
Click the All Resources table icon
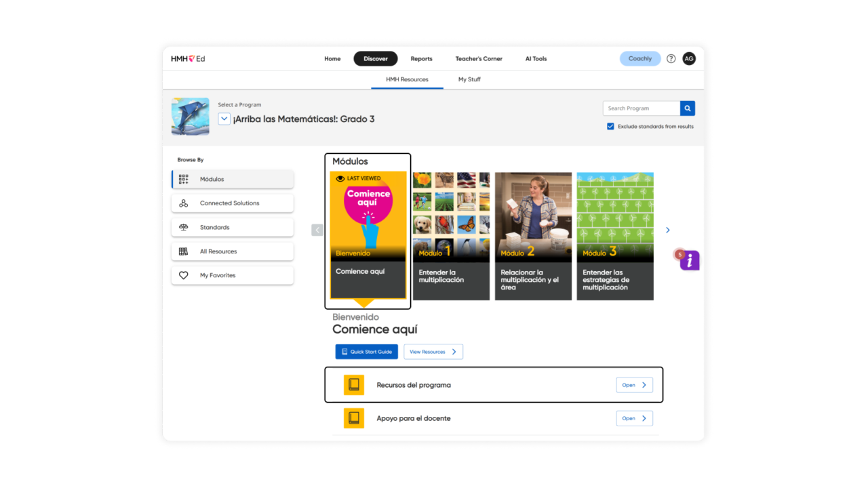[x=183, y=251]
